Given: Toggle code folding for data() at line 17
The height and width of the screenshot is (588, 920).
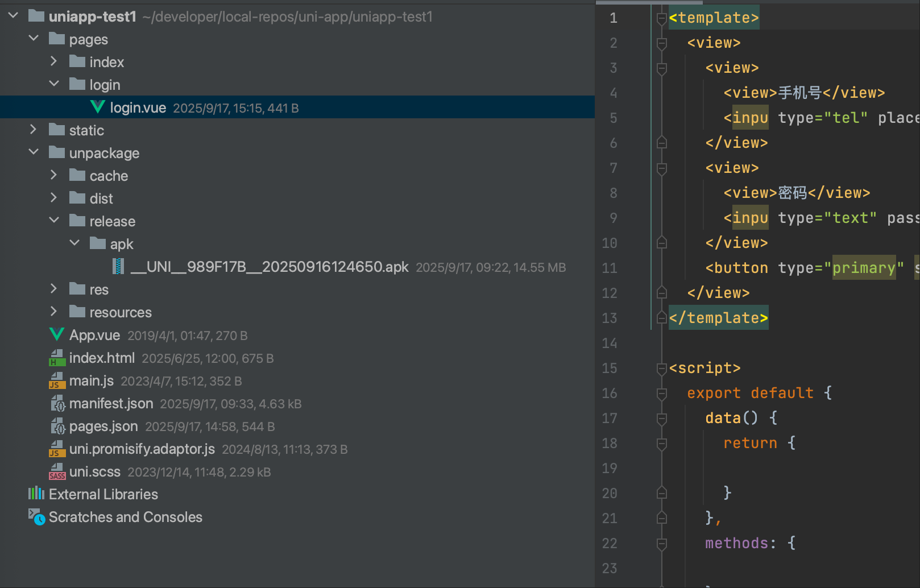Looking at the screenshot, I should [x=661, y=419].
